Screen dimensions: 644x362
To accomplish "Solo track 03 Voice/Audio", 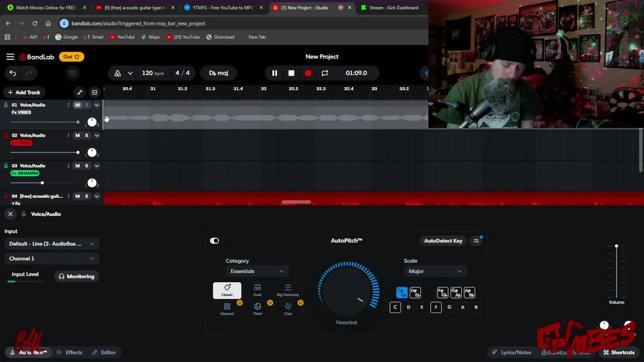I will tap(87, 166).
